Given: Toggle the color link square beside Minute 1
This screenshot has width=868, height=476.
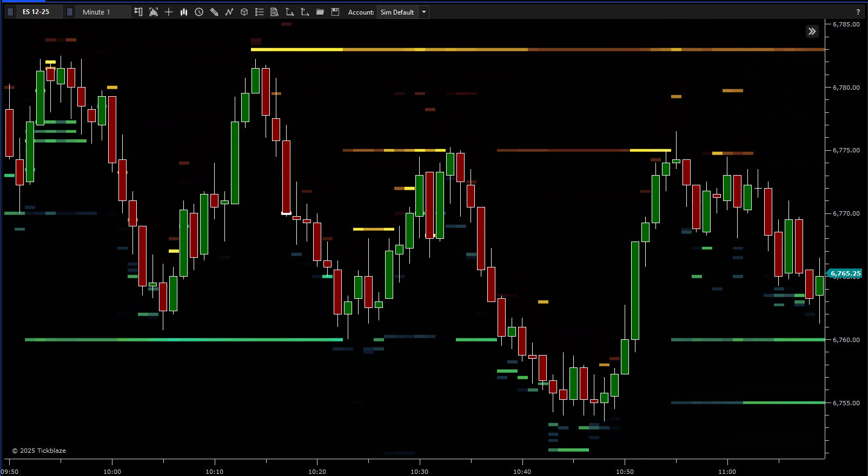Looking at the screenshot, I should [70, 12].
